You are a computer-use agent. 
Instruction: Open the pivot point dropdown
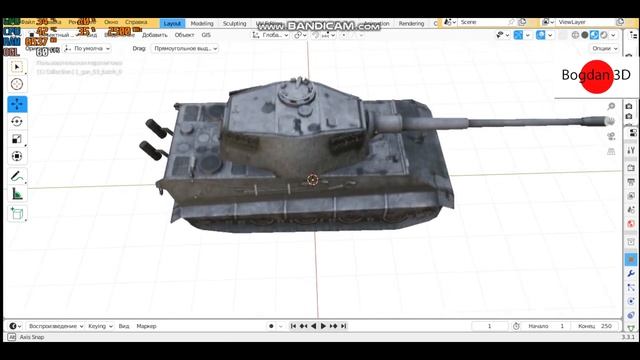pyautogui.click(x=300, y=35)
